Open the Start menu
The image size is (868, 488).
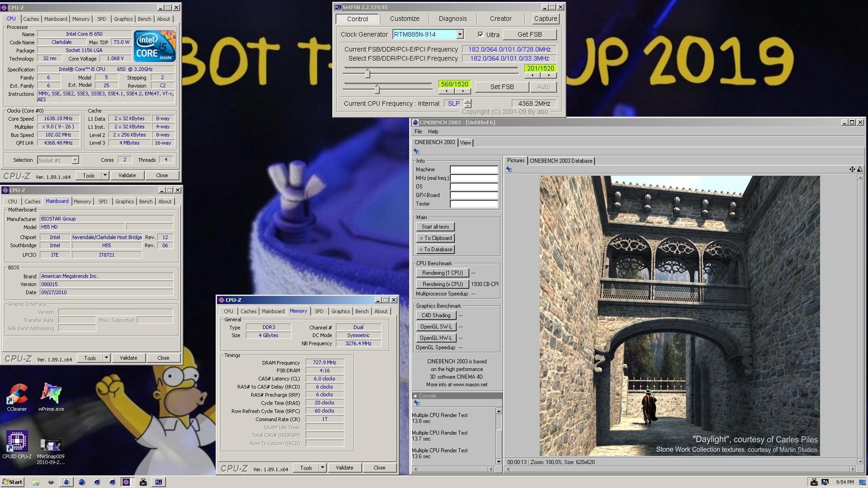tap(12, 482)
